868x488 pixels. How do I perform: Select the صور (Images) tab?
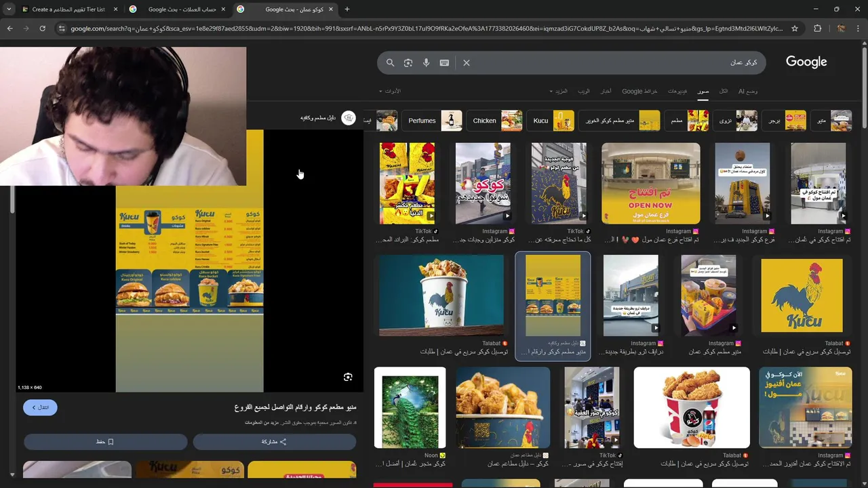coord(703,91)
